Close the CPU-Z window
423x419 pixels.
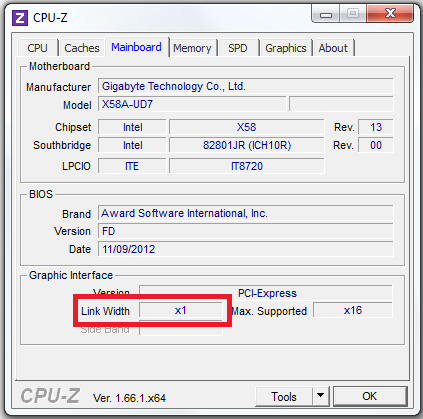click(390, 14)
